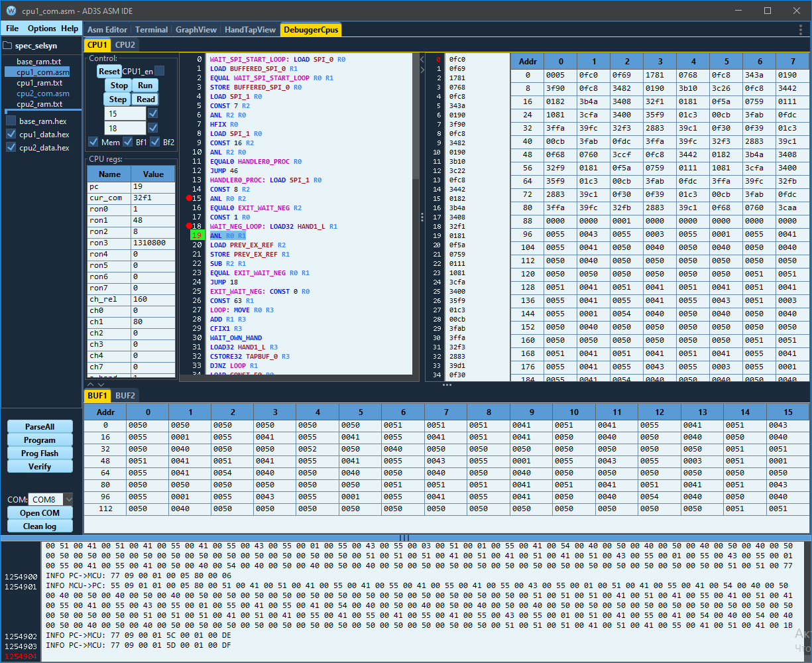Click the Prog Flash button
This screenshot has height=663, width=812.
point(40,453)
